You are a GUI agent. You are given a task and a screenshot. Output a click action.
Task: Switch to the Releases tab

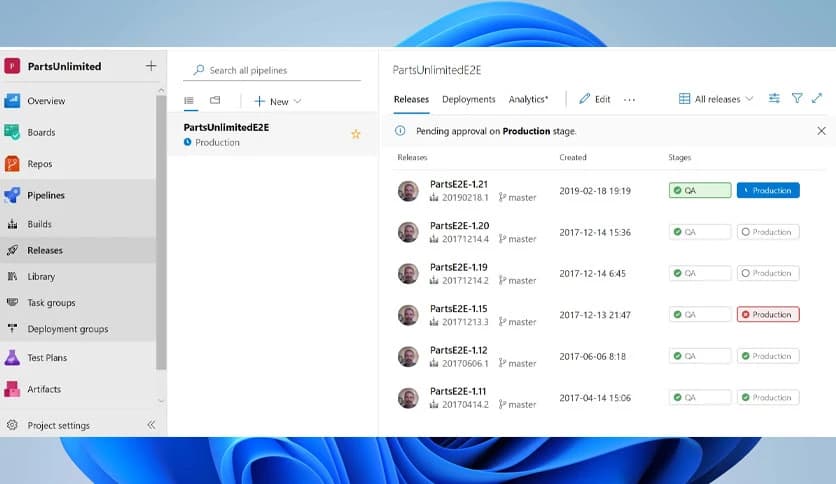click(x=411, y=99)
